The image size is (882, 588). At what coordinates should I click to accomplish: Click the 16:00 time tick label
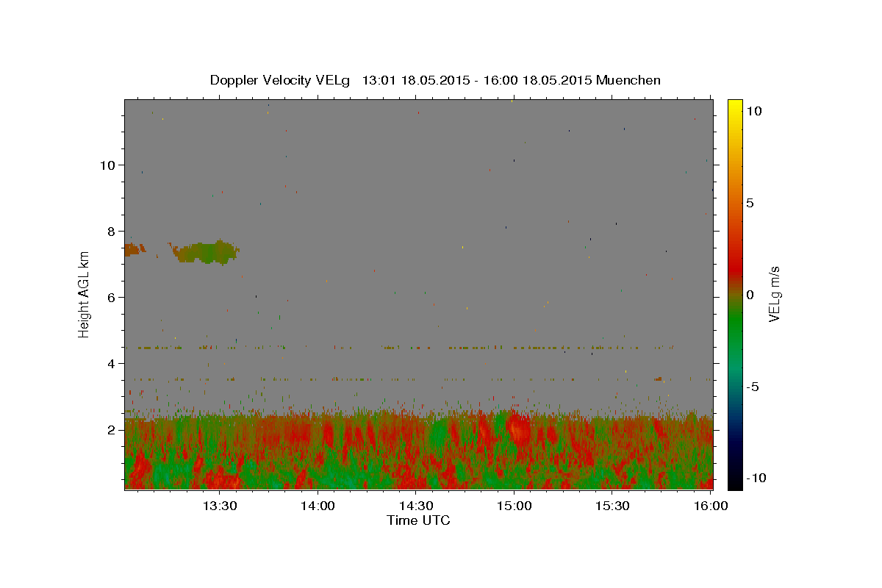(710, 506)
